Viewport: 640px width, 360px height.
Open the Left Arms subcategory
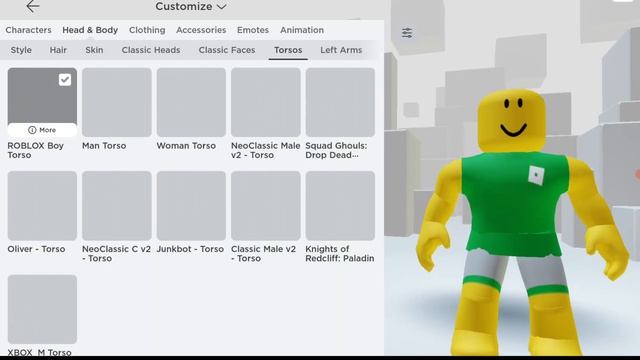(x=341, y=50)
